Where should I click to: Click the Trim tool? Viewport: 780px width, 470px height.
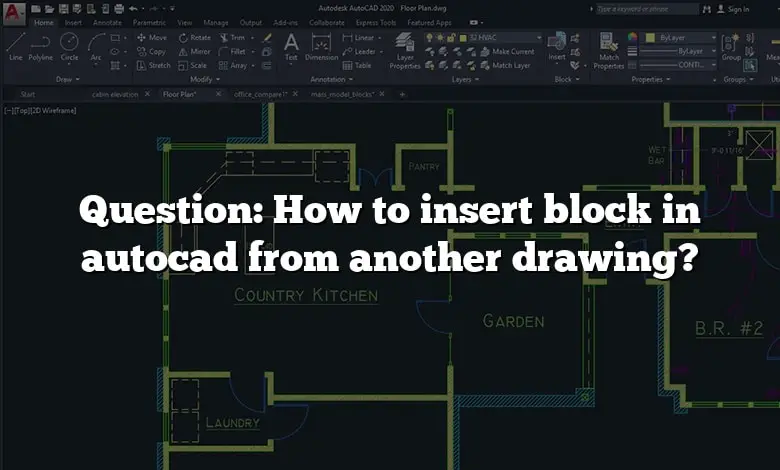232,38
